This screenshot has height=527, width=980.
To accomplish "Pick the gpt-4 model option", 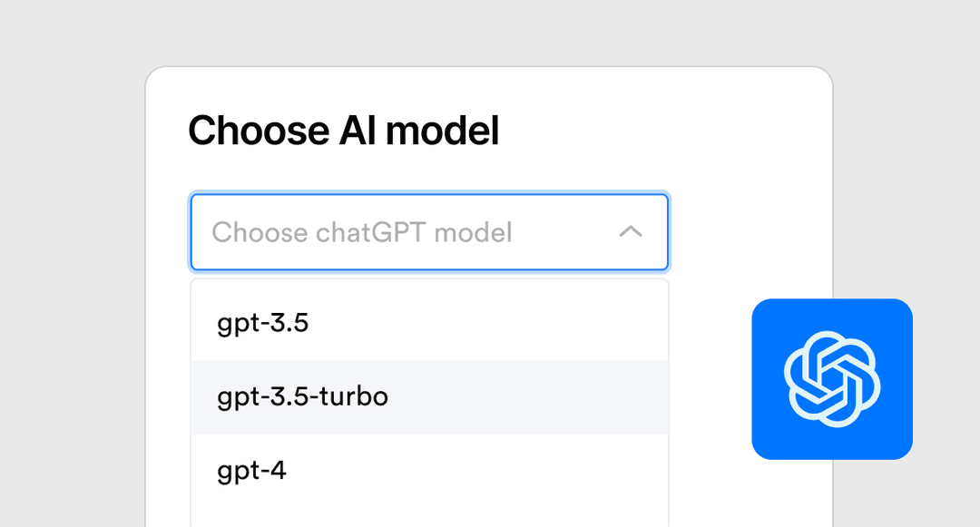I will [x=429, y=471].
